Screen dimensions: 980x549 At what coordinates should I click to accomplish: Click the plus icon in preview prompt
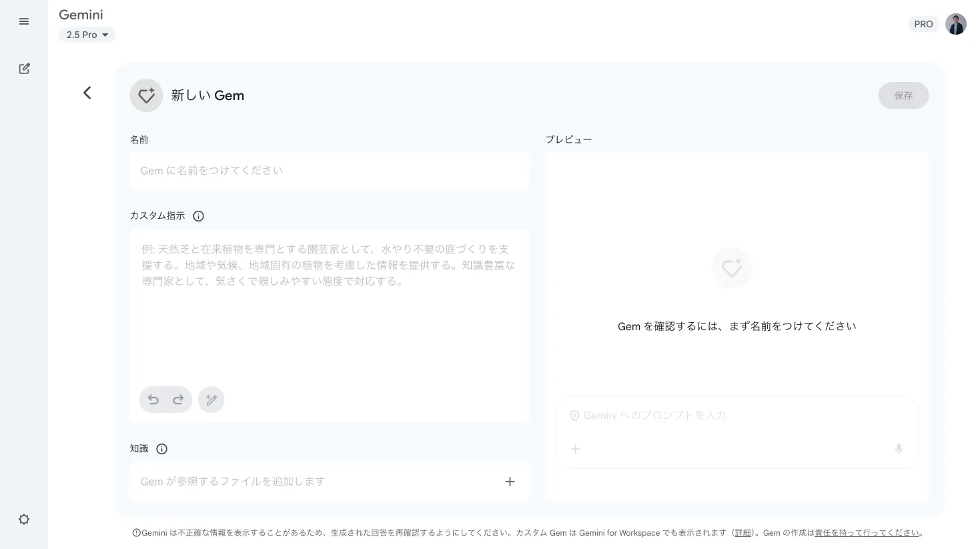(576, 449)
